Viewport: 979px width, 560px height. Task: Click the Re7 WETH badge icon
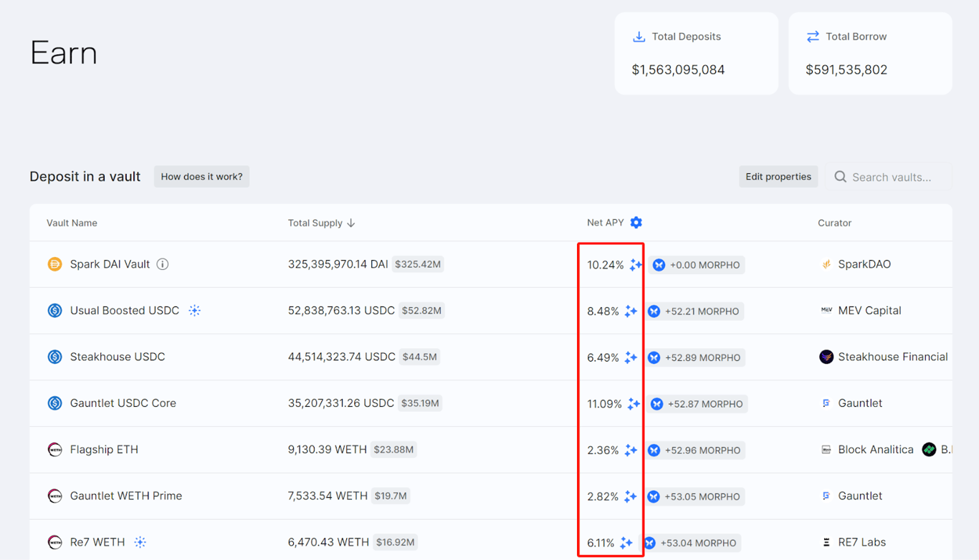(x=140, y=542)
